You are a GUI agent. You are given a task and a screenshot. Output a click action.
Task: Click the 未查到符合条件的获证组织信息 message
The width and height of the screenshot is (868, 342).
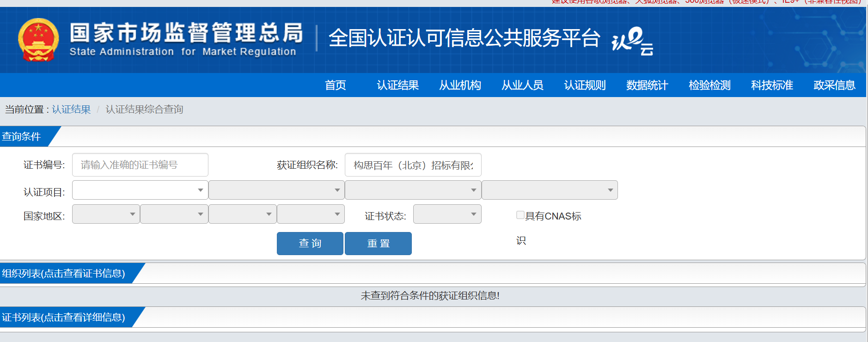pos(430,296)
